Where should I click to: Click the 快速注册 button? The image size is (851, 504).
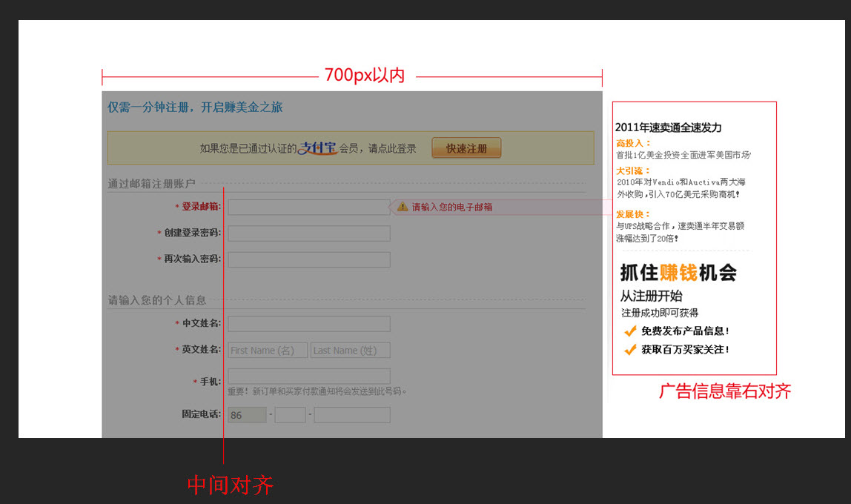tap(466, 148)
